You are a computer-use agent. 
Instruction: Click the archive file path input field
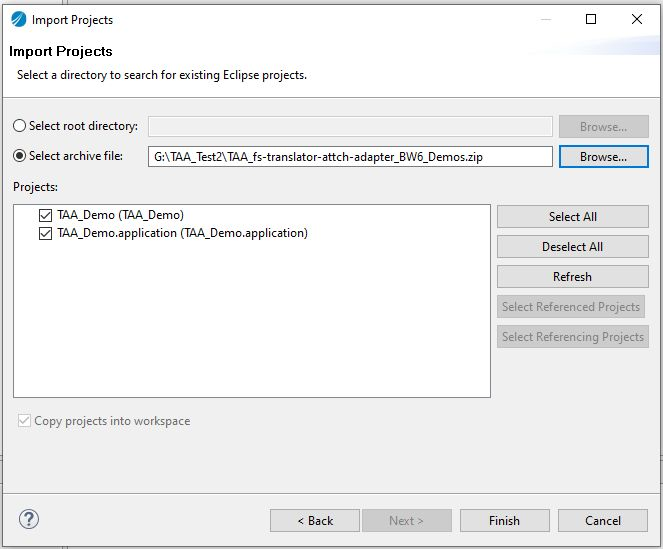350,156
